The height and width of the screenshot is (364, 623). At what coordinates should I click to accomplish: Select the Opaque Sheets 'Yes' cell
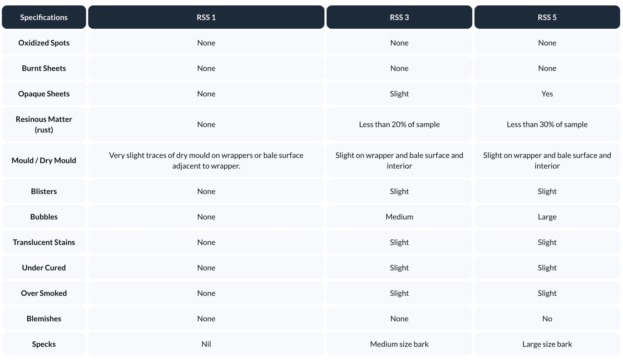pos(547,94)
